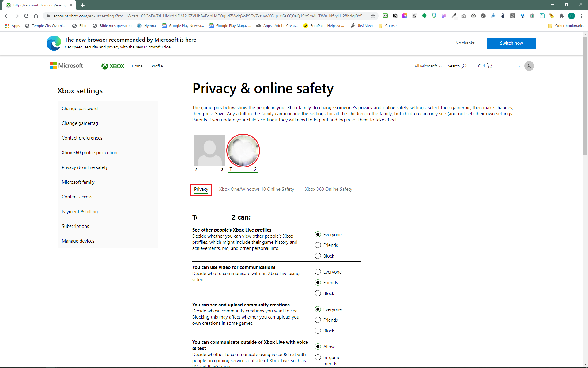The width and height of the screenshot is (588, 368).
Task: Select Block for video communications
Action: 318,293
